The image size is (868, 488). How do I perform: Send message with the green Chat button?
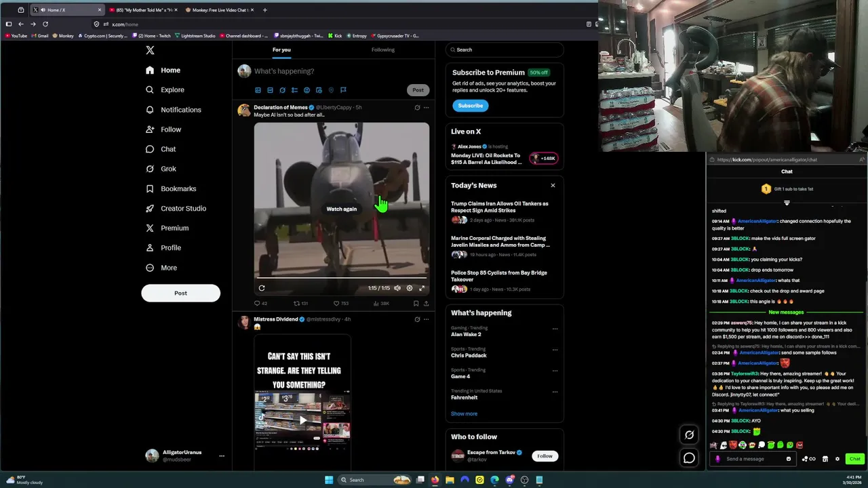click(854, 459)
